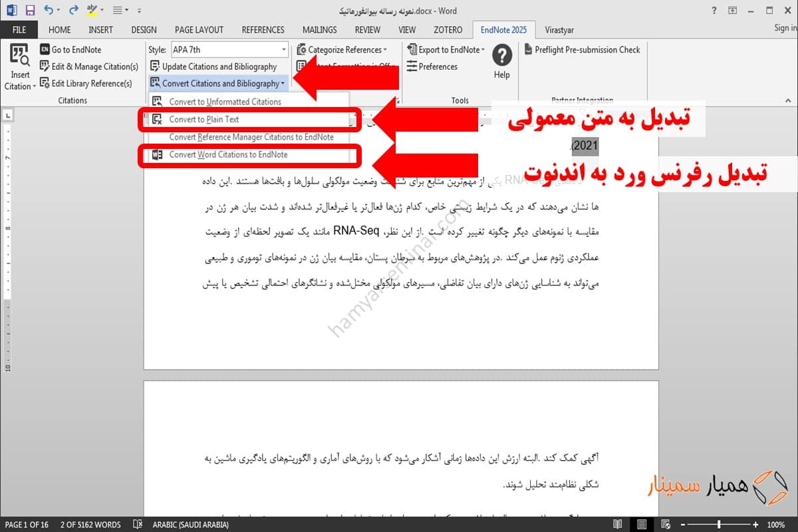Viewport: 798px width, 532px height.
Task: Click Go to EndNote
Action: pyautogui.click(x=70, y=50)
